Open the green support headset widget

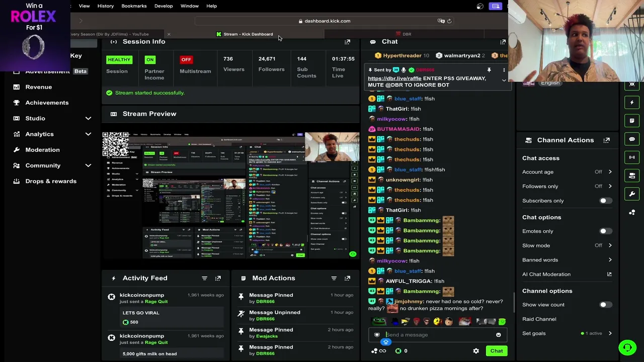pos(627,347)
